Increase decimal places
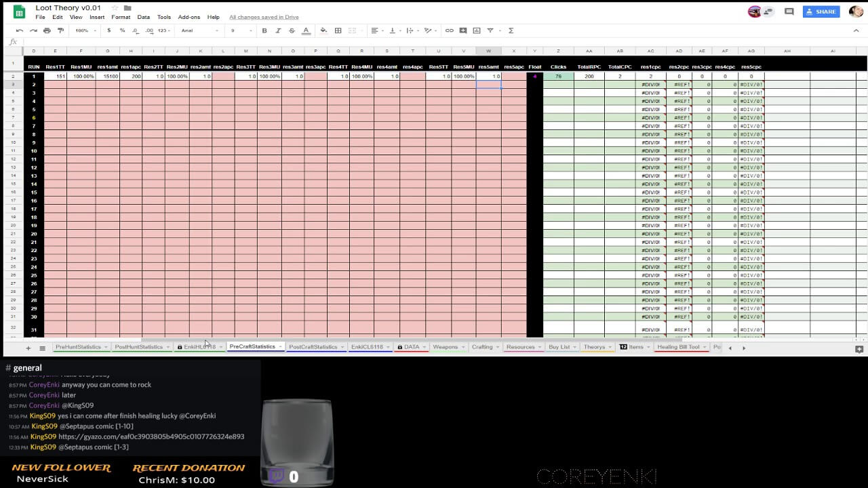Image resolution: width=868 pixels, height=488 pixels. coord(149,30)
